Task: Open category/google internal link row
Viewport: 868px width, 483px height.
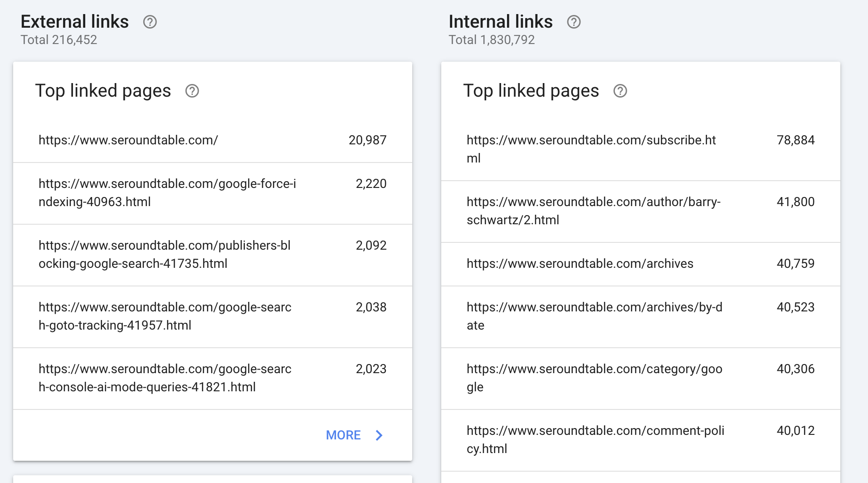Action: 641,379
